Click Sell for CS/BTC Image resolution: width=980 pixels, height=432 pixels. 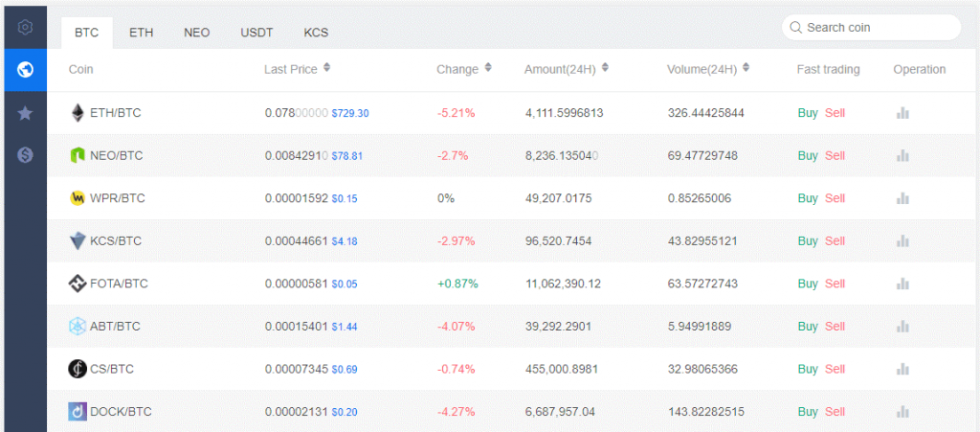coord(835,369)
